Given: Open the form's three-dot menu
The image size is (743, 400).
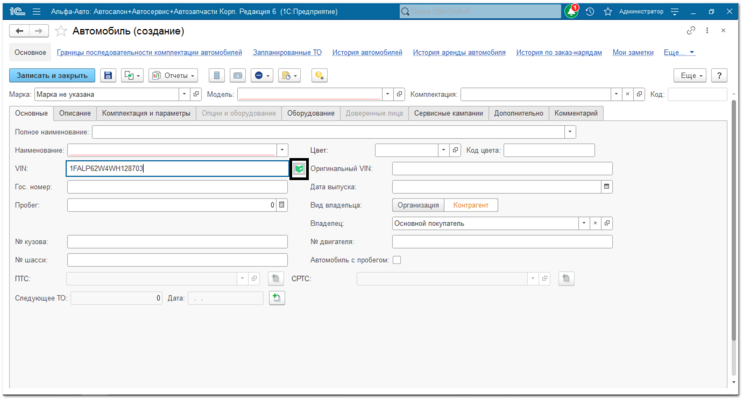Looking at the screenshot, I should pyautogui.click(x=707, y=30).
